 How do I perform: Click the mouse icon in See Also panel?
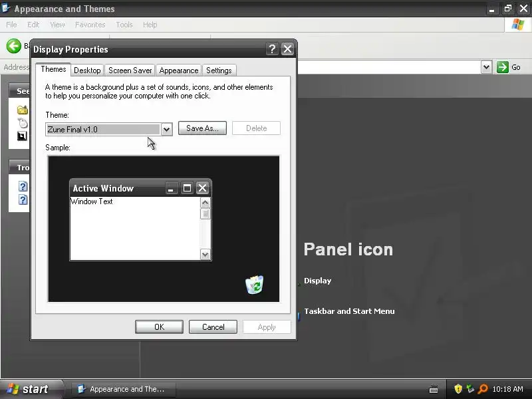(x=23, y=123)
